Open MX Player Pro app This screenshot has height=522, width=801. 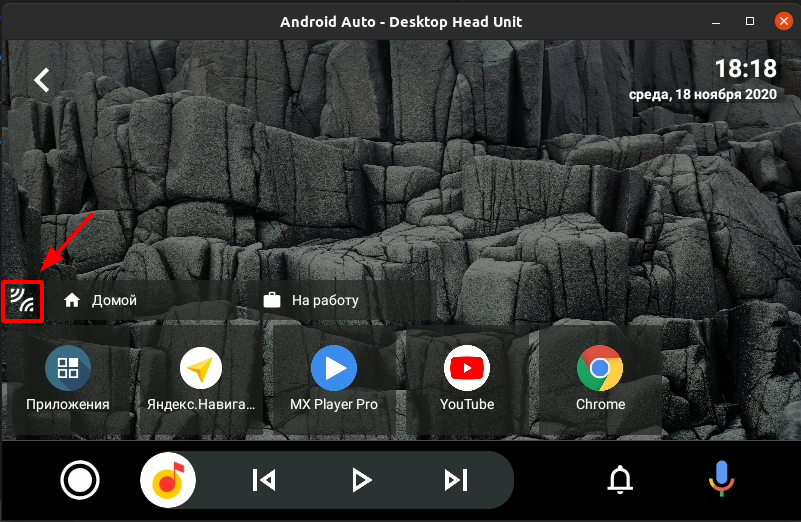coord(334,380)
